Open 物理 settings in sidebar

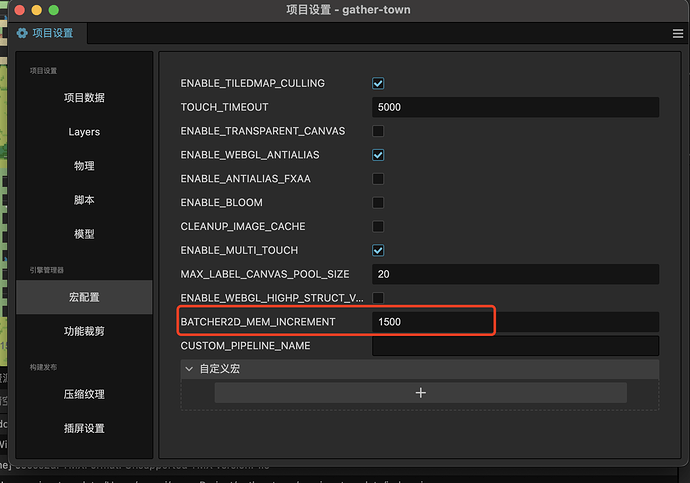point(84,166)
